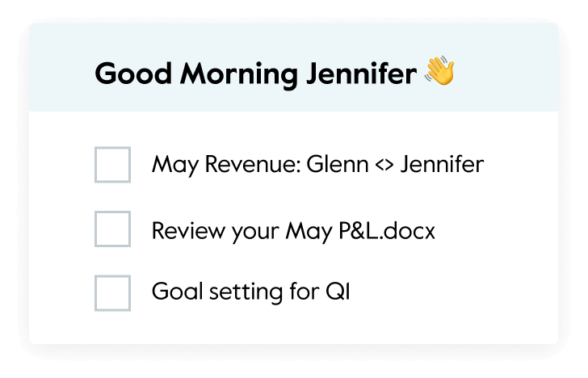Screen dimensions: 588x378
Task: Click Q1 in the goal setting task
Action: [x=338, y=292]
